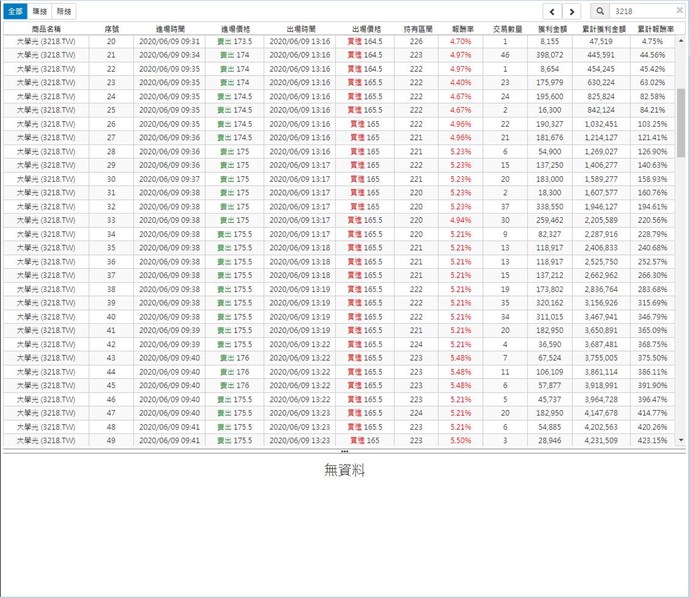Click the 交易數量 column header
The height and width of the screenshot is (598, 690).
coord(505,30)
